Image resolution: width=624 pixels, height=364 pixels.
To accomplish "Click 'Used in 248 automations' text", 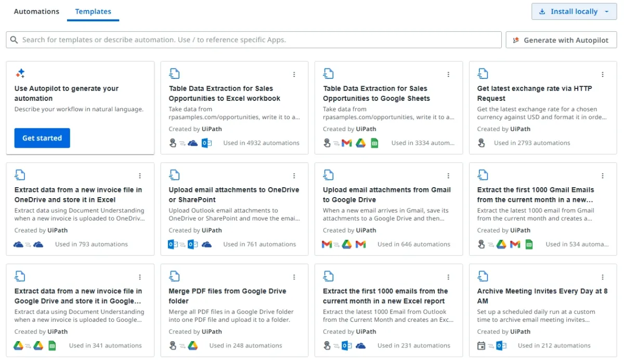I will point(245,346).
